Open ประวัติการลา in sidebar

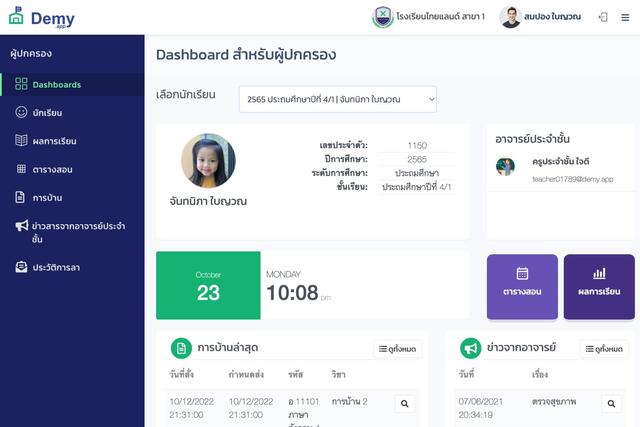pyautogui.click(x=63, y=267)
